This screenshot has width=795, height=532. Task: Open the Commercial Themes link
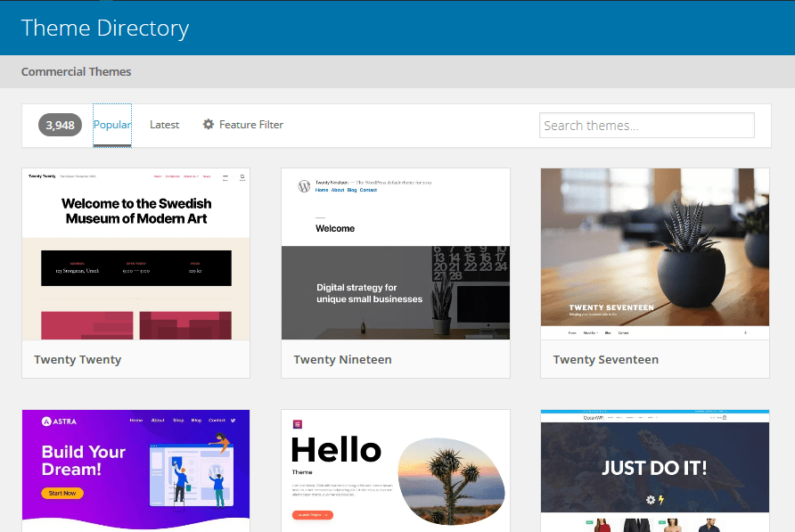click(x=76, y=71)
